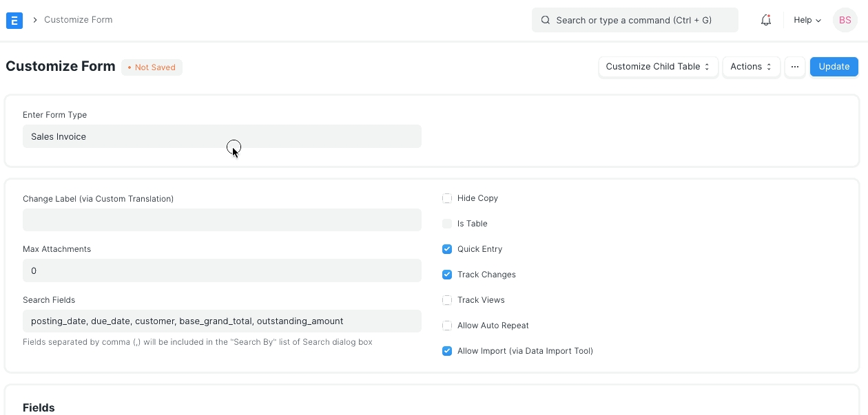Enable the Track Views checkbox

[x=447, y=300]
